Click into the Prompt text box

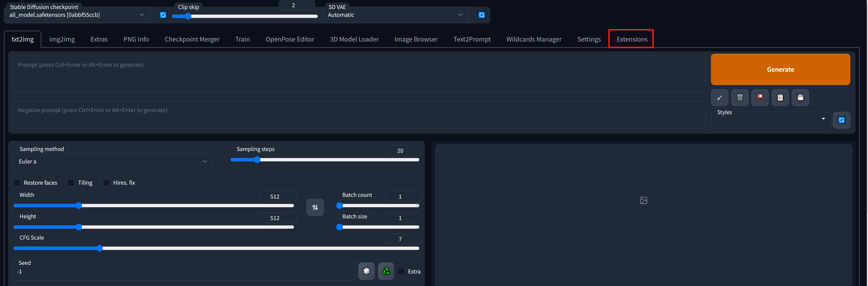359,74
